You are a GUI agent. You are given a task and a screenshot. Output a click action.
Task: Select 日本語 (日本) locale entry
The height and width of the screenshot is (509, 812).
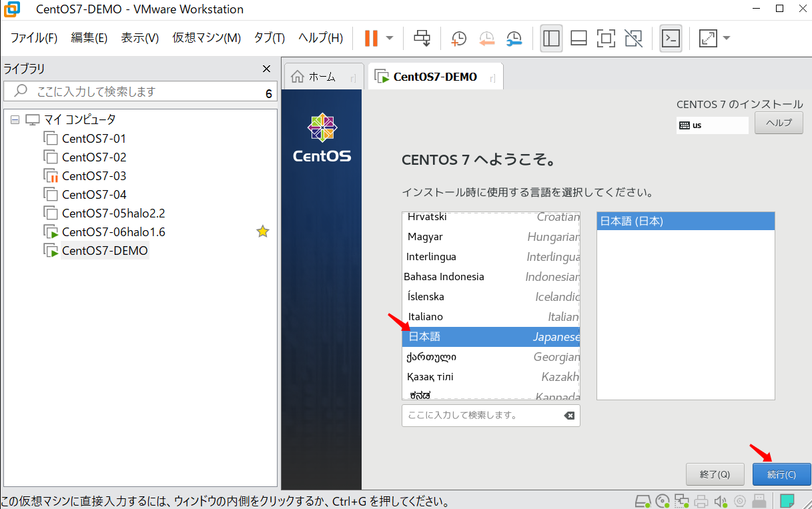tap(685, 221)
